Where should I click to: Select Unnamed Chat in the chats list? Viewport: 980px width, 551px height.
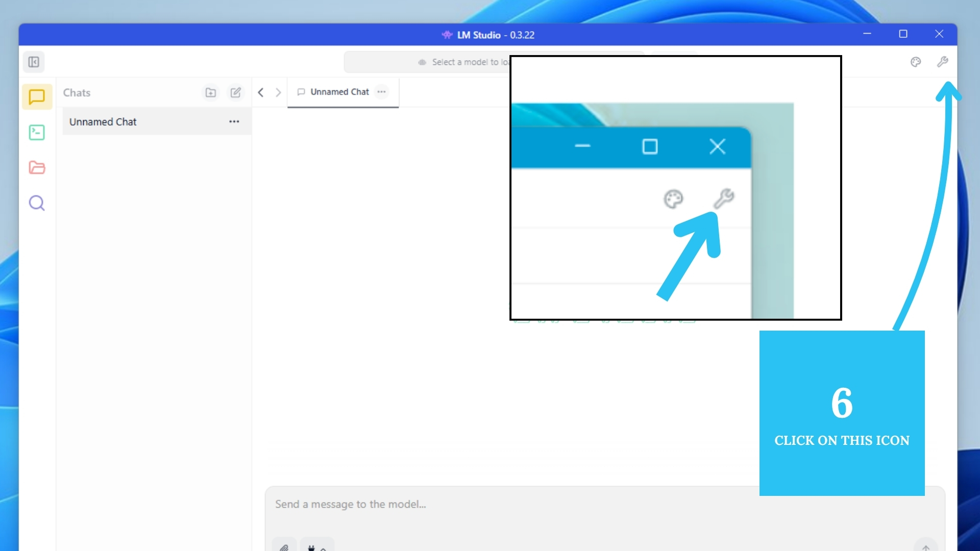tap(157, 121)
